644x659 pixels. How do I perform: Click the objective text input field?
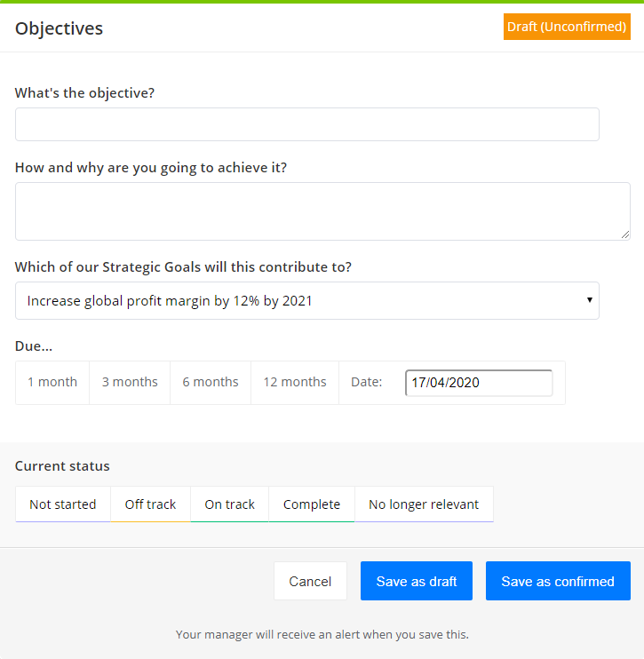(306, 124)
